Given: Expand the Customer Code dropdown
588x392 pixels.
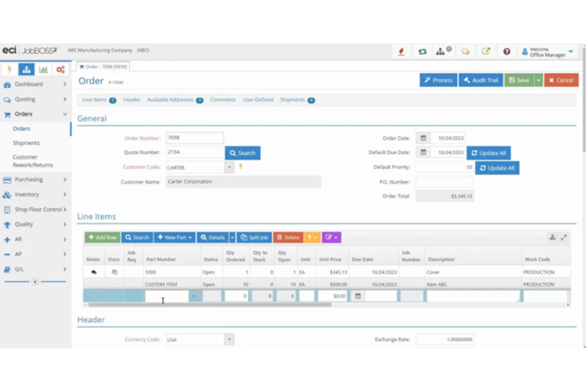Looking at the screenshot, I should [x=229, y=167].
